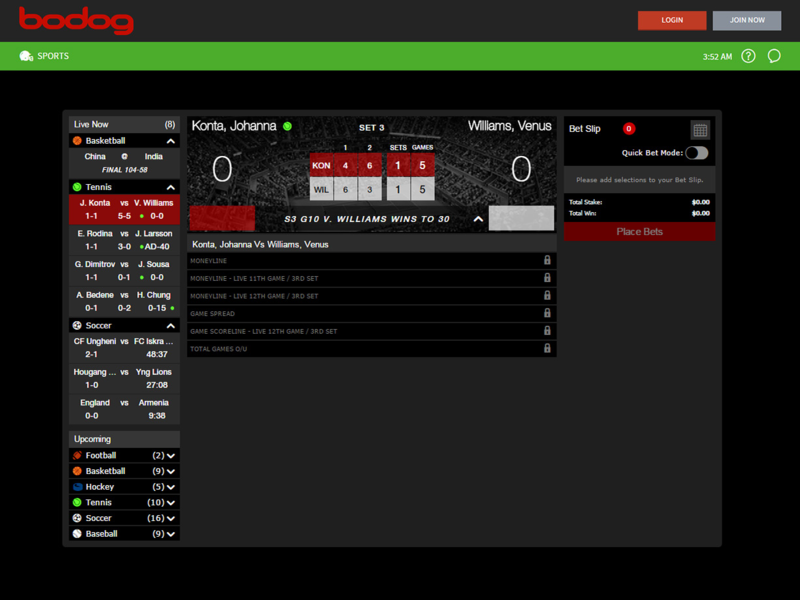
Task: Collapse the live Basketball section
Action: [171, 141]
